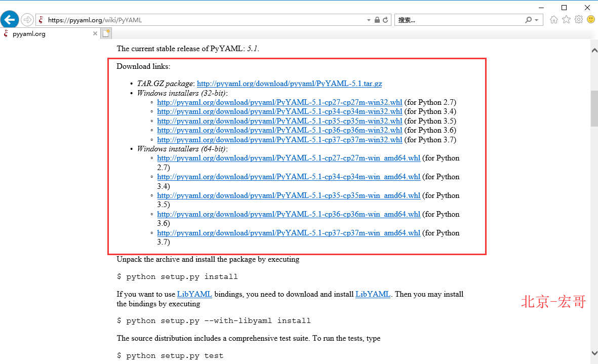Screen dimensions: 598x364
Task: Click the back navigation arrow
Action: [10, 19]
